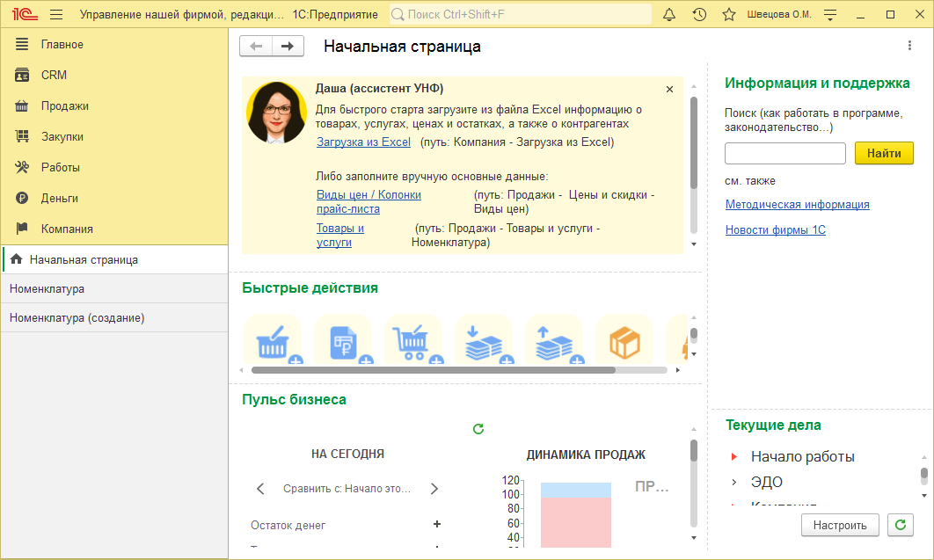
Task: Click the back navigation arrow
Action: tap(256, 46)
